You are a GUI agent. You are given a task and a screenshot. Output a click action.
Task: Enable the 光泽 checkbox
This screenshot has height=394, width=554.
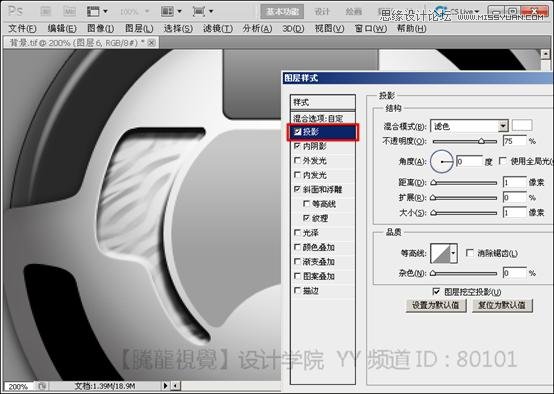tap(297, 233)
